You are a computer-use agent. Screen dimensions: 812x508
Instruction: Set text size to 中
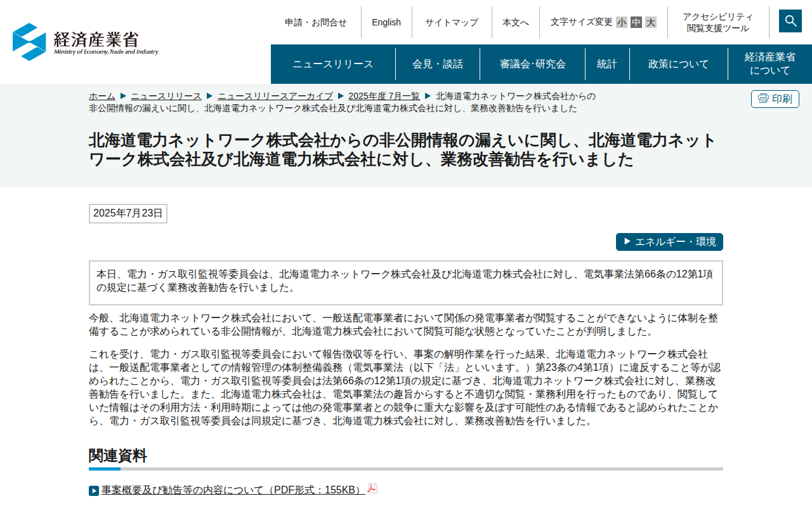(636, 22)
